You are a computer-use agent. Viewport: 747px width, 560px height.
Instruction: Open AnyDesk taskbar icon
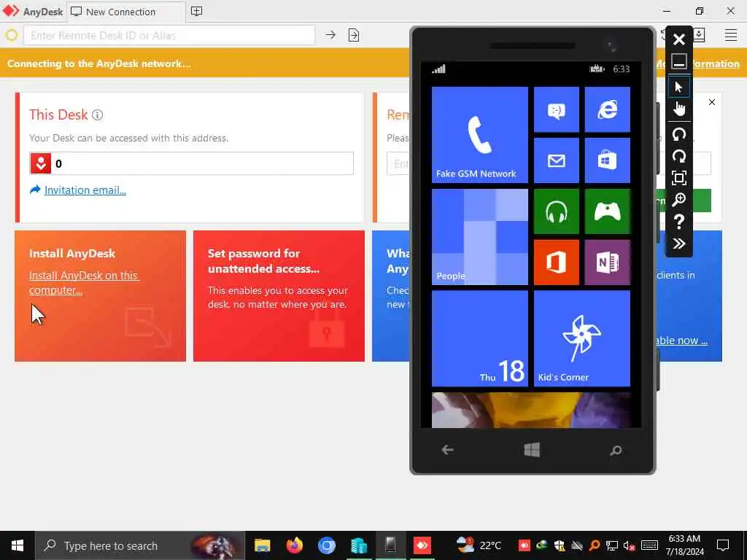click(422, 545)
